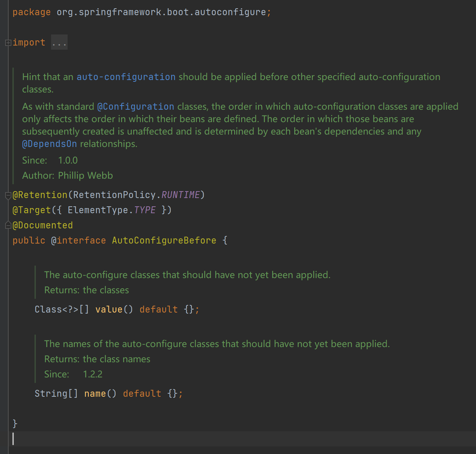Click the RetentionPolicy class reference

coord(114,195)
